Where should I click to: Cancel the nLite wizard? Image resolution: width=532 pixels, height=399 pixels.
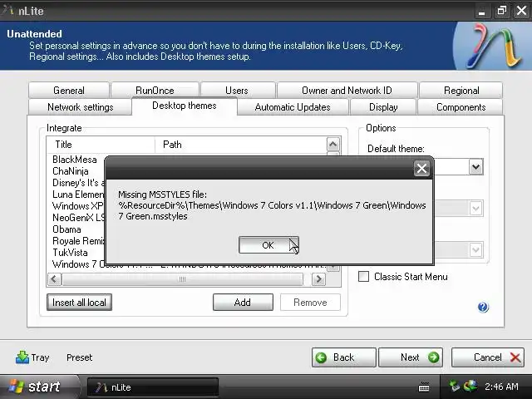[x=488, y=357]
